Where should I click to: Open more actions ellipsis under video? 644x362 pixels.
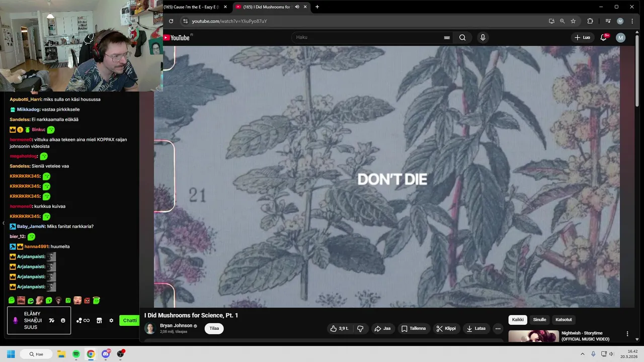pos(498,328)
